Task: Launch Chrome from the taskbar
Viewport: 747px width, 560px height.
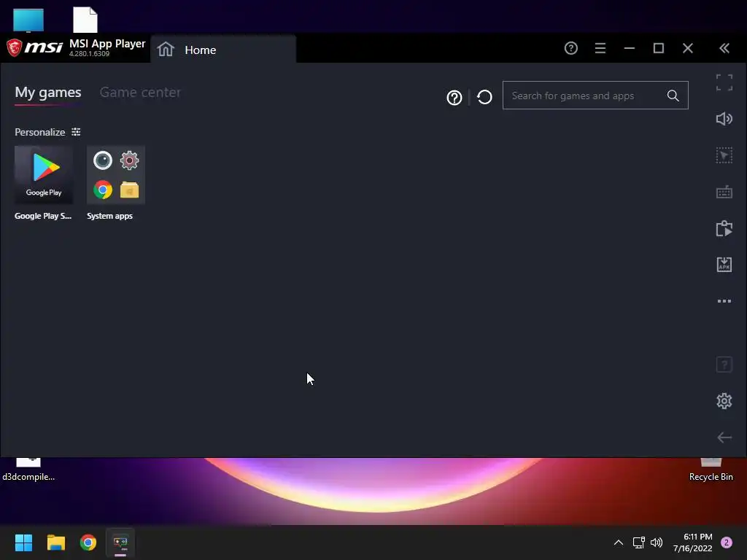Action: coord(88,542)
